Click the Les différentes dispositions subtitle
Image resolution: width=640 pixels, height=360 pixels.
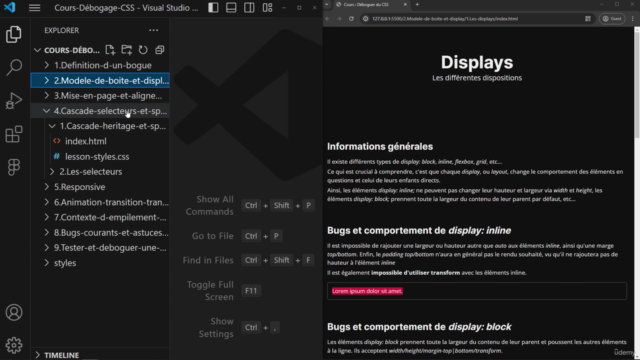click(x=477, y=78)
